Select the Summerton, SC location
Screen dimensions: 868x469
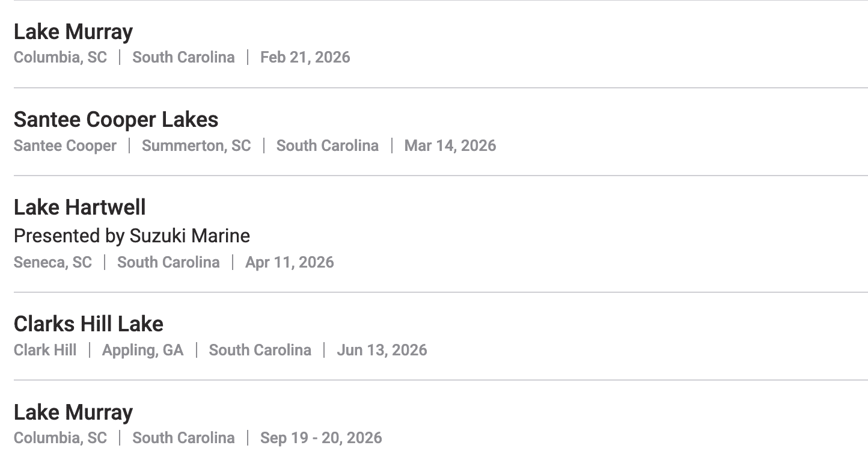[196, 146]
